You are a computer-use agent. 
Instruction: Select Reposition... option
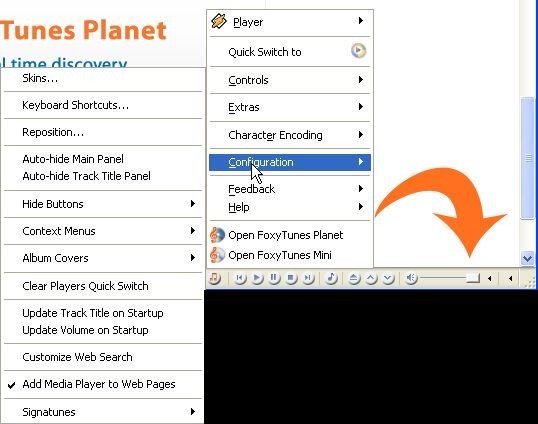pyautogui.click(x=103, y=132)
